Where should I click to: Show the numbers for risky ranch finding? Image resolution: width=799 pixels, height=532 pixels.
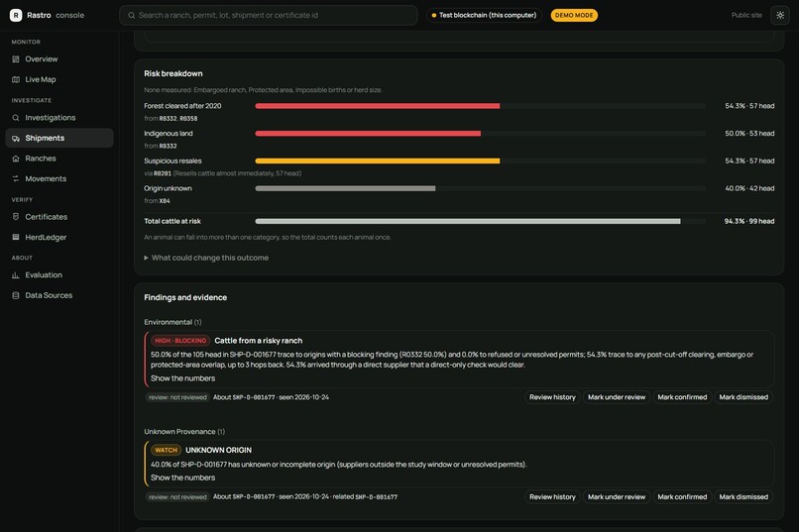tap(183, 378)
